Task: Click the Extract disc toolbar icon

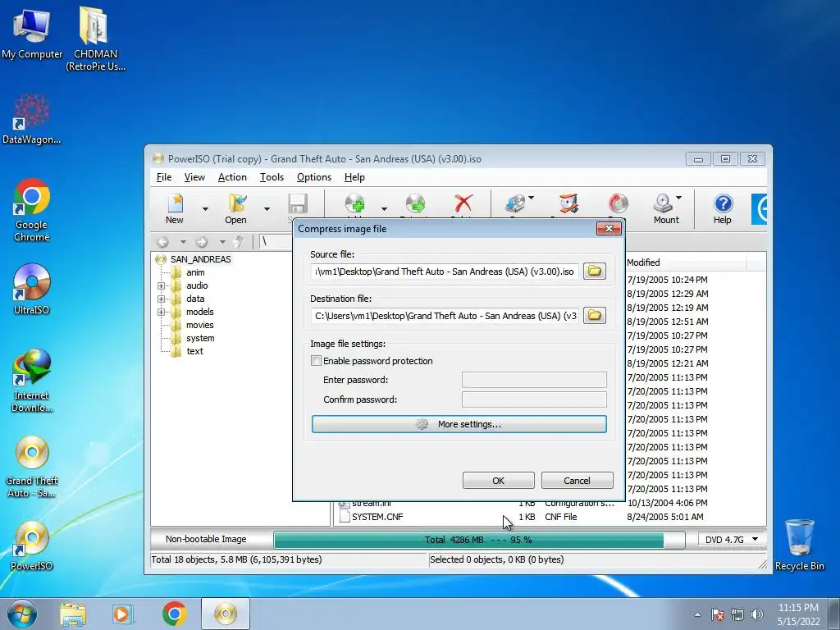Action: tap(415, 204)
